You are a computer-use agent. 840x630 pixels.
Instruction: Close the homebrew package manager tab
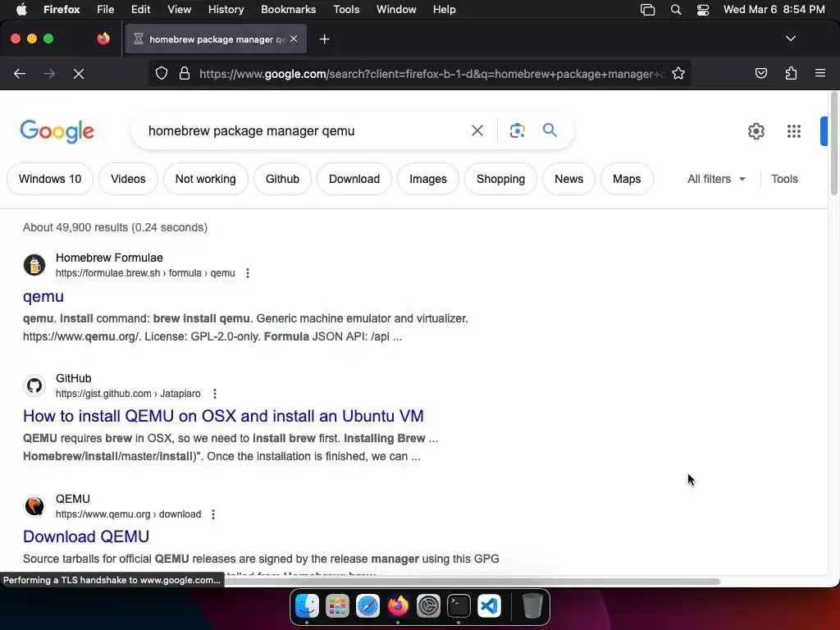tap(294, 39)
